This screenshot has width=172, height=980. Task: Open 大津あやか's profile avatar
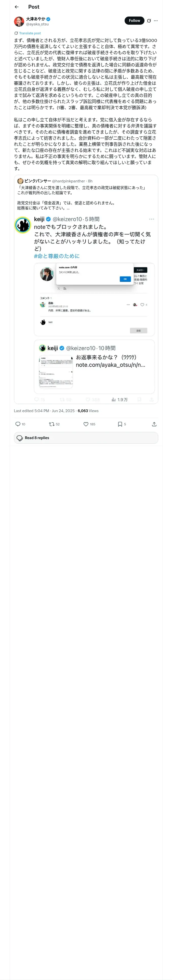[19, 21]
